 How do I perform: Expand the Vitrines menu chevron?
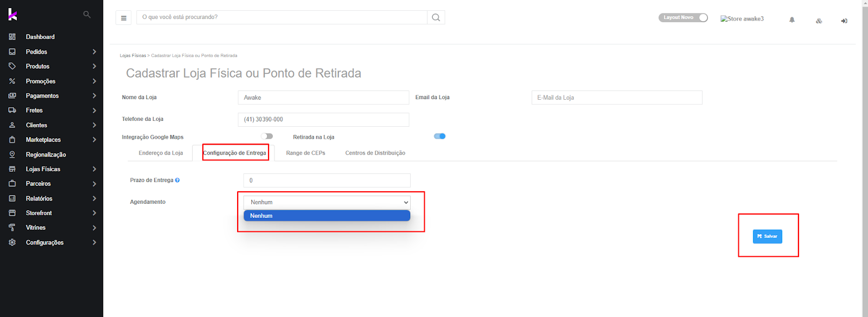tap(94, 228)
